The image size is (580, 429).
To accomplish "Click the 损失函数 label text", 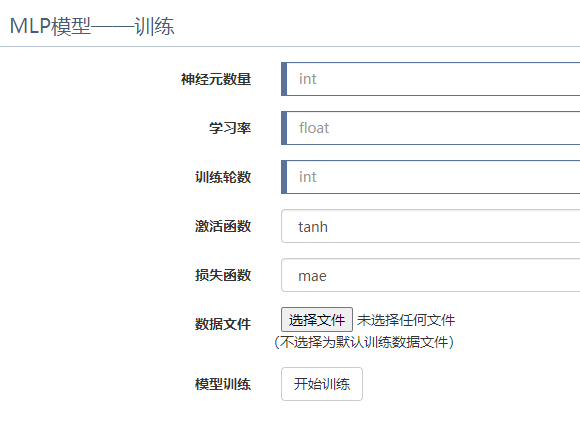I will (223, 275).
